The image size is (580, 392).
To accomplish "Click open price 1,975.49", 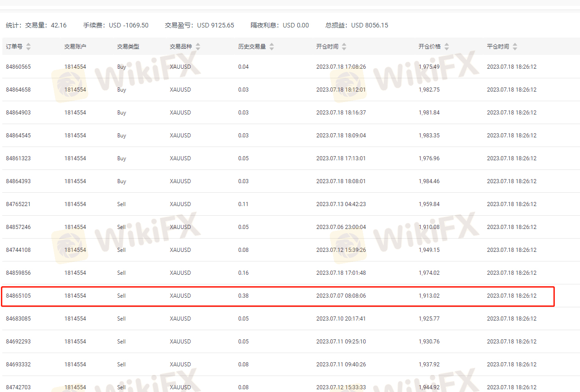I will point(429,67).
